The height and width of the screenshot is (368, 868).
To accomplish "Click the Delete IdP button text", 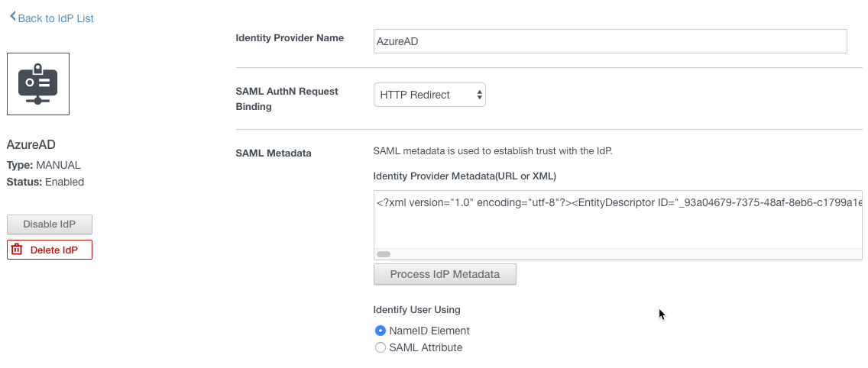I will (x=54, y=250).
